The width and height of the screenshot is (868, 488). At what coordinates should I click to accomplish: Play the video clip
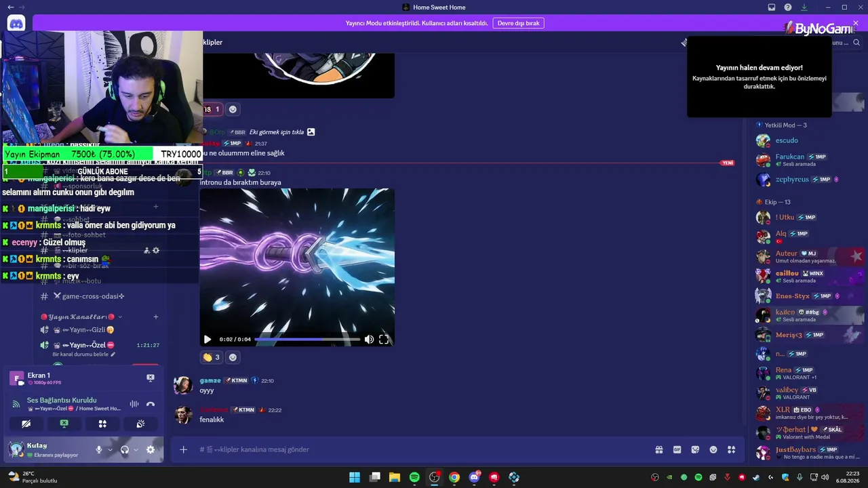click(208, 340)
